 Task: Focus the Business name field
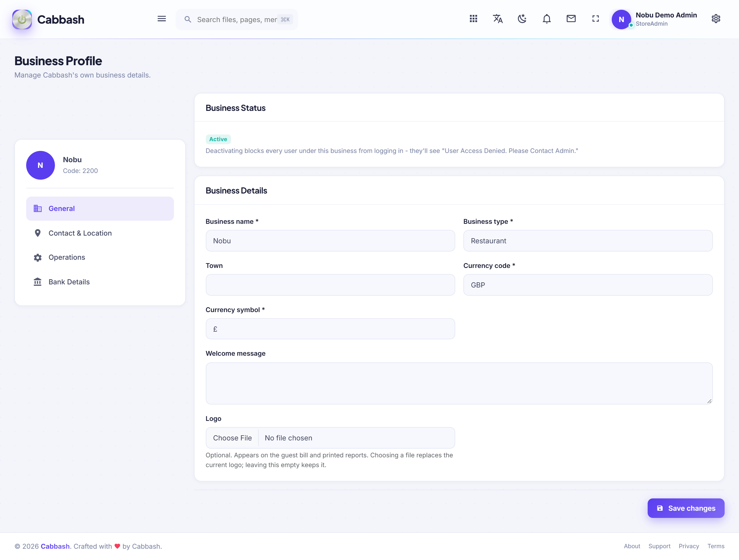click(330, 240)
